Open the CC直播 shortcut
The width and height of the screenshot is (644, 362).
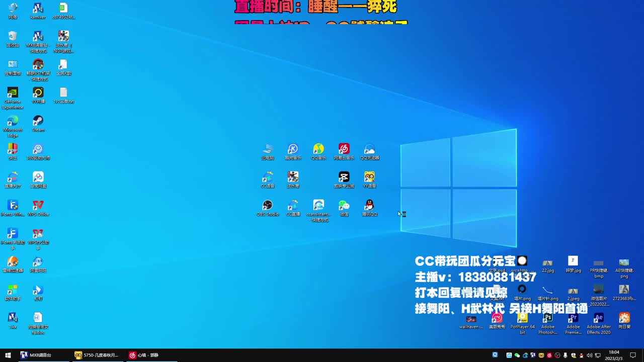[293, 208]
